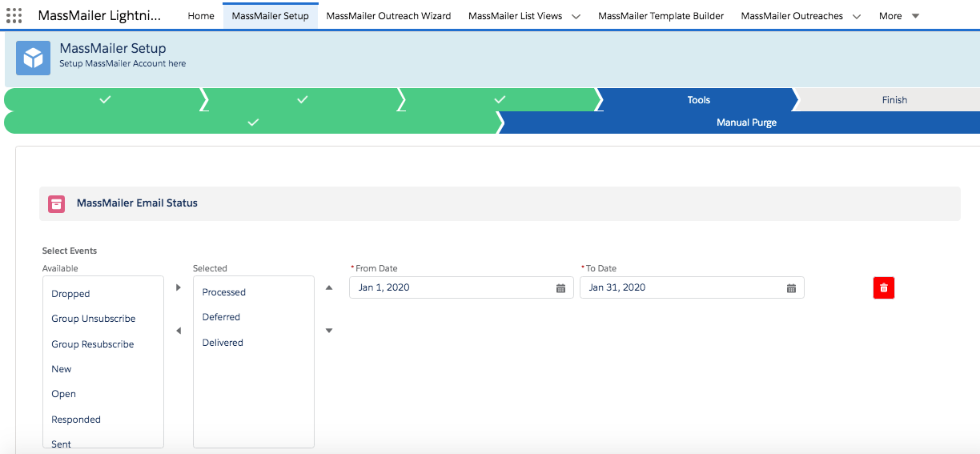Open the To Date calendar picker
Image resolution: width=980 pixels, height=454 pixels.
tap(791, 288)
